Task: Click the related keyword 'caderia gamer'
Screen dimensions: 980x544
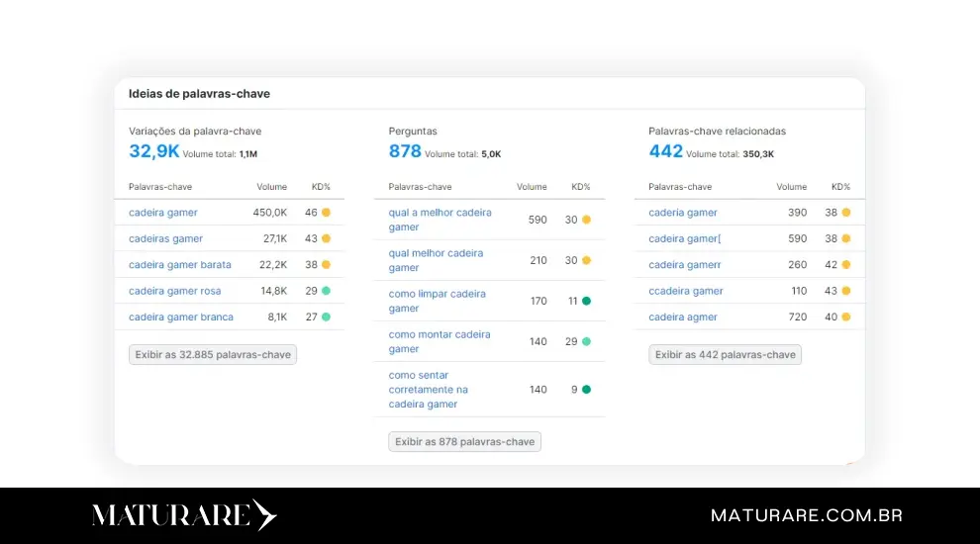Action: click(683, 213)
